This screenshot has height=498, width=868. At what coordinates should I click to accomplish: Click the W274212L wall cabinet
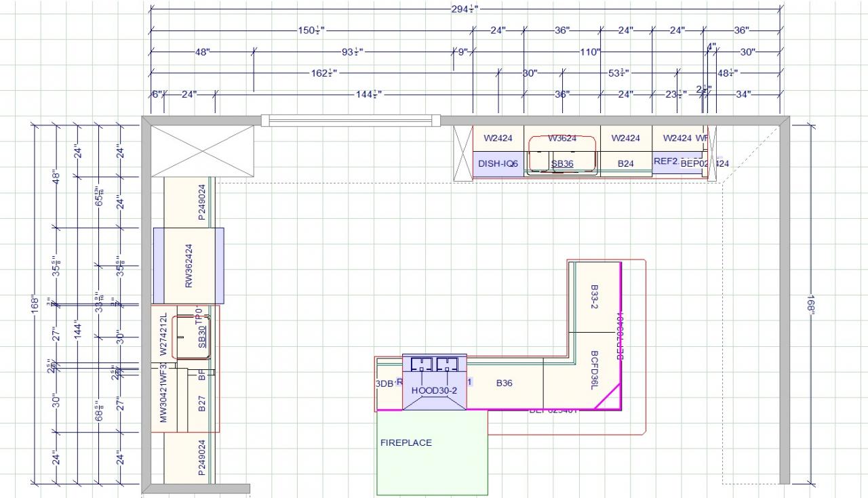163,335
